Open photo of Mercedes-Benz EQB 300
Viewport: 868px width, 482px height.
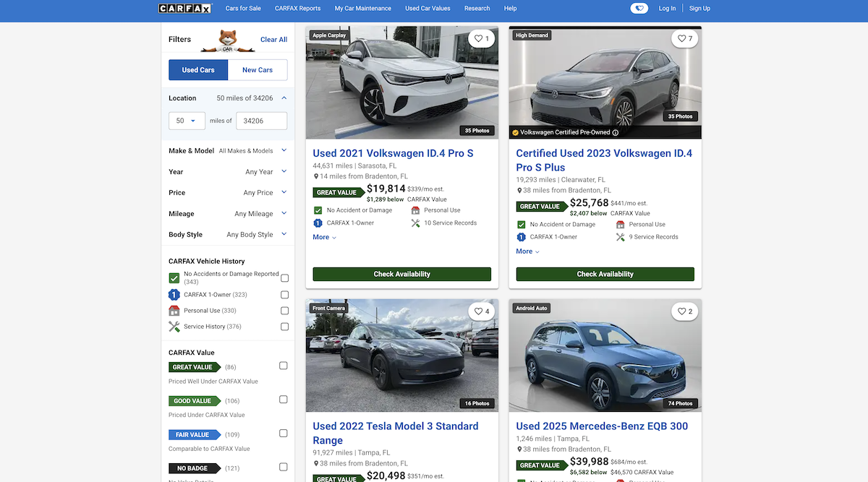(x=605, y=356)
